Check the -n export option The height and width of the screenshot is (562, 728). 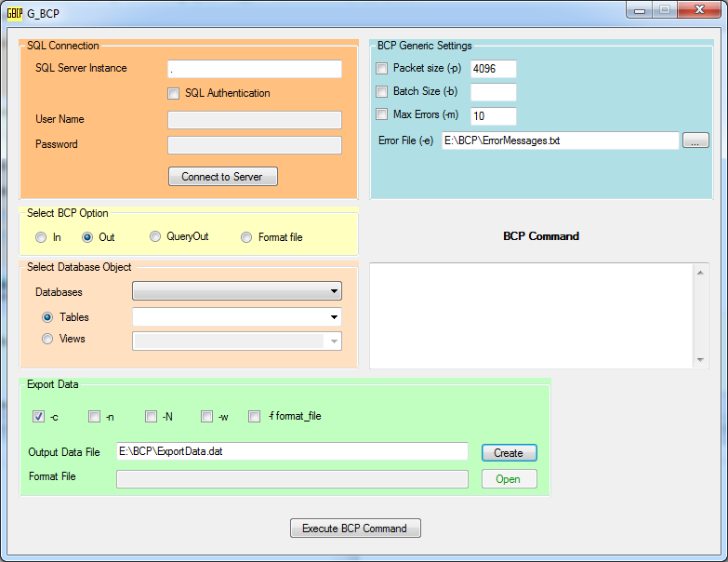94,416
